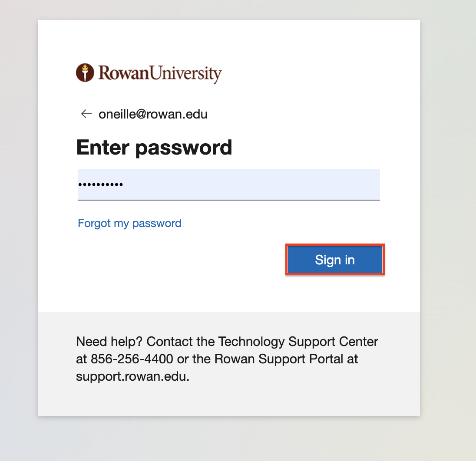Click the word 'password' in the Forgot link
This screenshot has height=461, width=476.
pos(157,224)
